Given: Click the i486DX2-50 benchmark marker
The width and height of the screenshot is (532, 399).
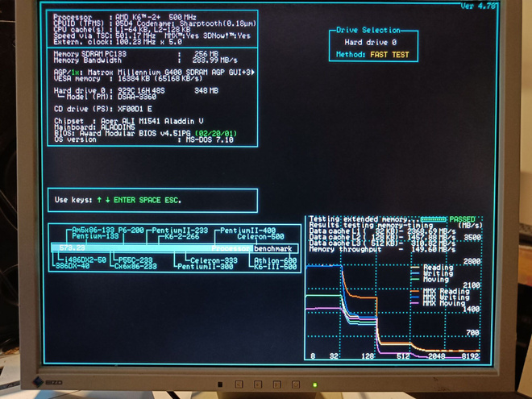Looking at the screenshot, I should point(85,260).
